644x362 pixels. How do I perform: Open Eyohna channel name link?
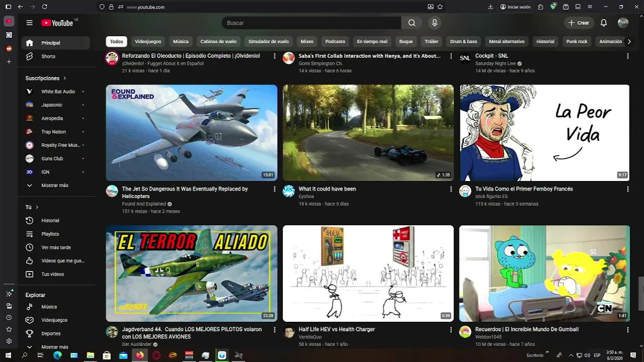[x=306, y=197]
